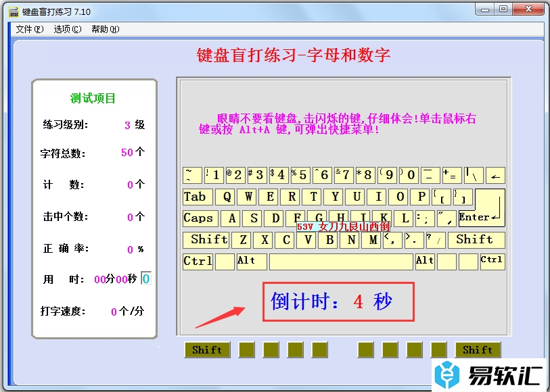This screenshot has width=550, height=392.
Task: Open the 选项(C) menu
Action: click(68, 29)
